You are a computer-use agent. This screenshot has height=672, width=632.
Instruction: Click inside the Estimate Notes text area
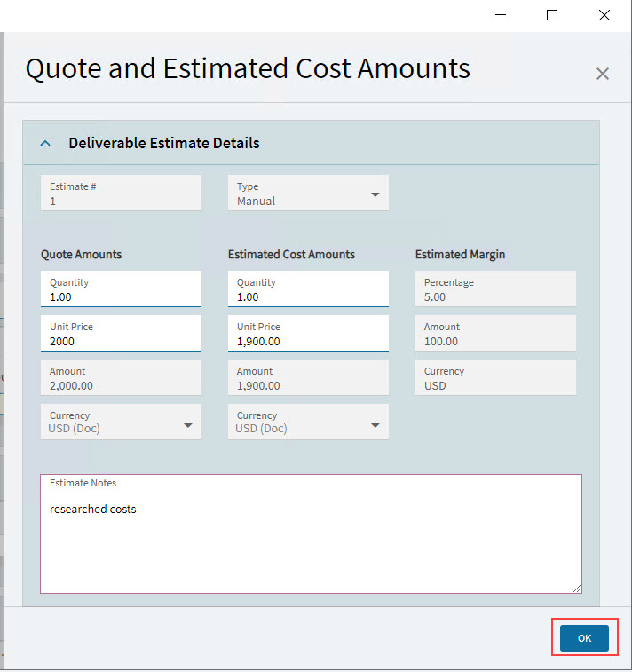311,534
